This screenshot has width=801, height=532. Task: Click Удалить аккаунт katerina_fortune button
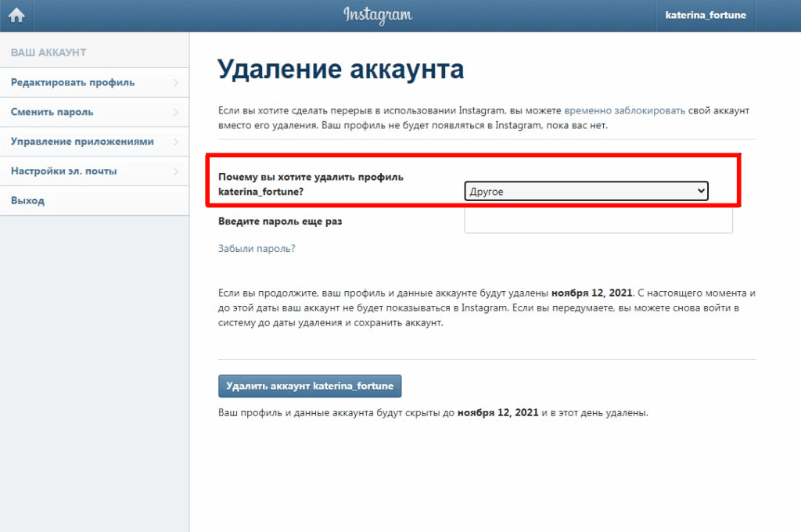[310, 386]
